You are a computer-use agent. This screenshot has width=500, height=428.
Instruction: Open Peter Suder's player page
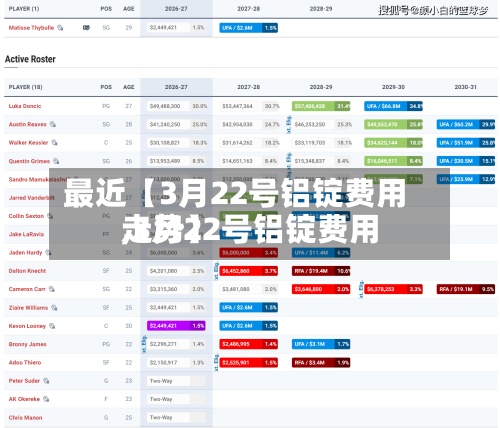point(24,381)
